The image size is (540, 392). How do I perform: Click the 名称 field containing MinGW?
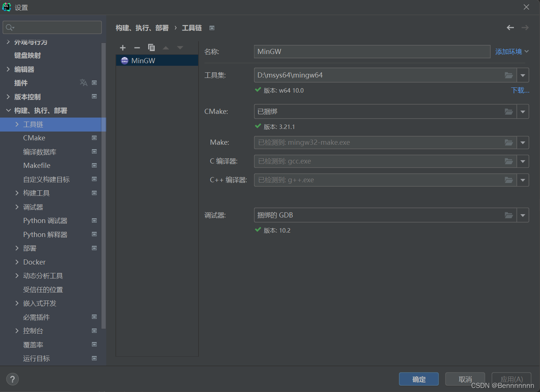click(372, 52)
